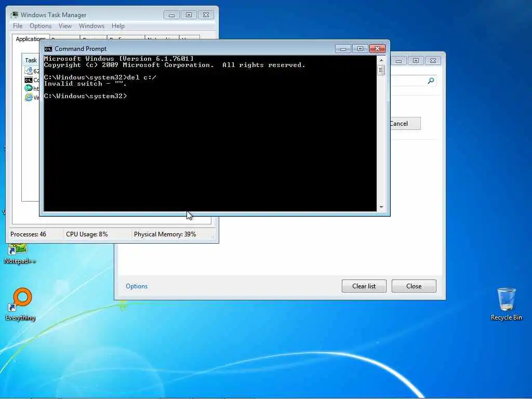The image size is (532, 399).
Task: Click the 'Invalid switch' error line
Action: click(x=86, y=84)
